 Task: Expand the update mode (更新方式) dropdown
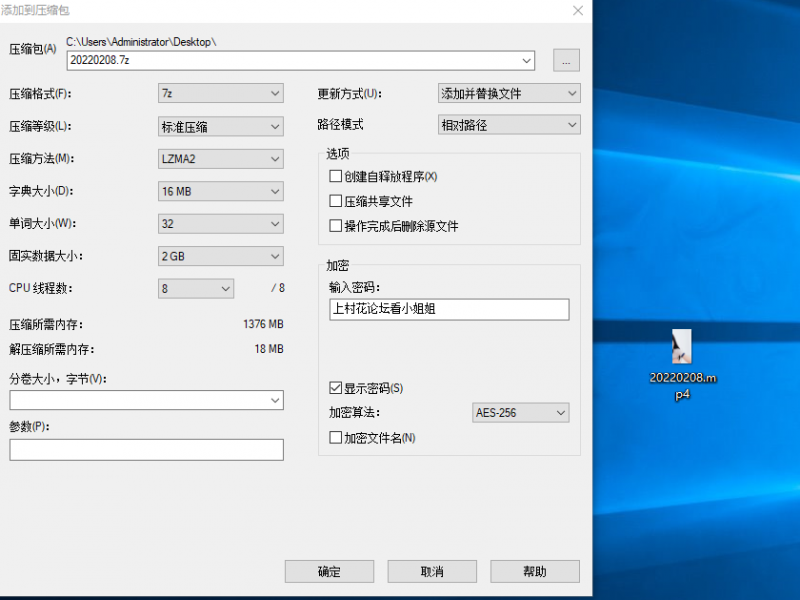(509, 94)
